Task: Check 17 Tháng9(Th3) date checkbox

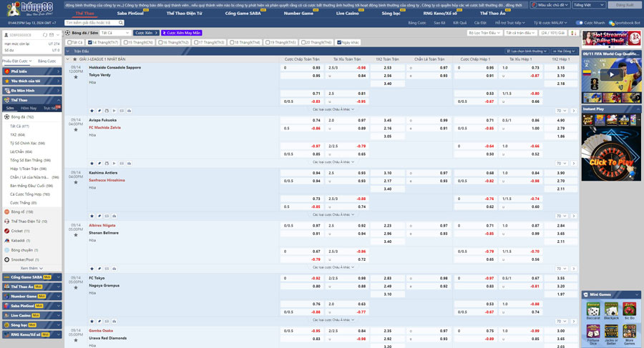Action: 196,42
